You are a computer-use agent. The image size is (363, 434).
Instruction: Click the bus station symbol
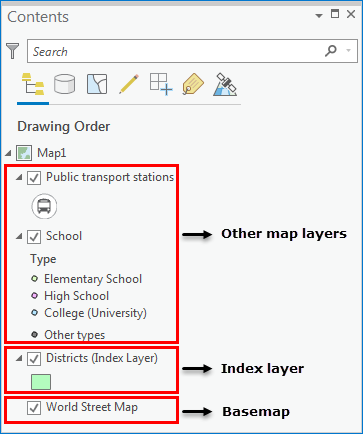pyautogui.click(x=44, y=206)
